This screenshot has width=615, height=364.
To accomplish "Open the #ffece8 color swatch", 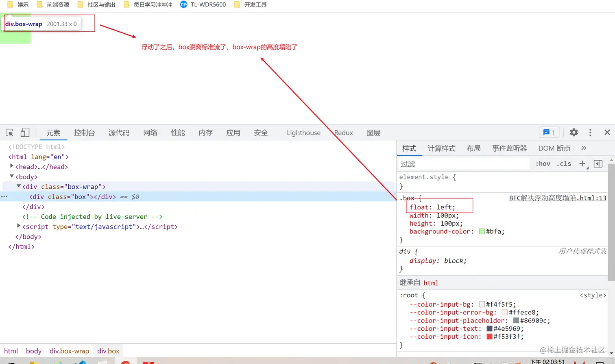I will coord(505,312).
